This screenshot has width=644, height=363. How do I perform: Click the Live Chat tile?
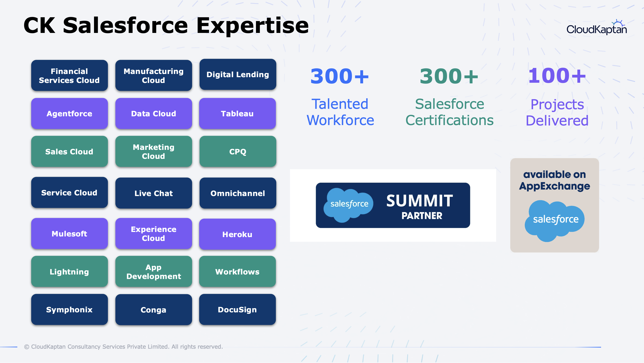[153, 193]
